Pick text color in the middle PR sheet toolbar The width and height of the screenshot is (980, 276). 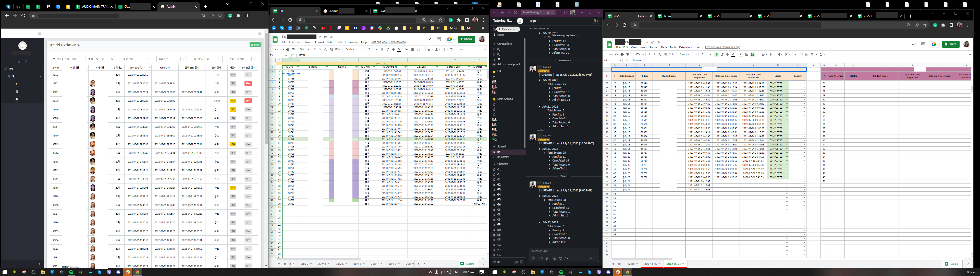[399, 49]
